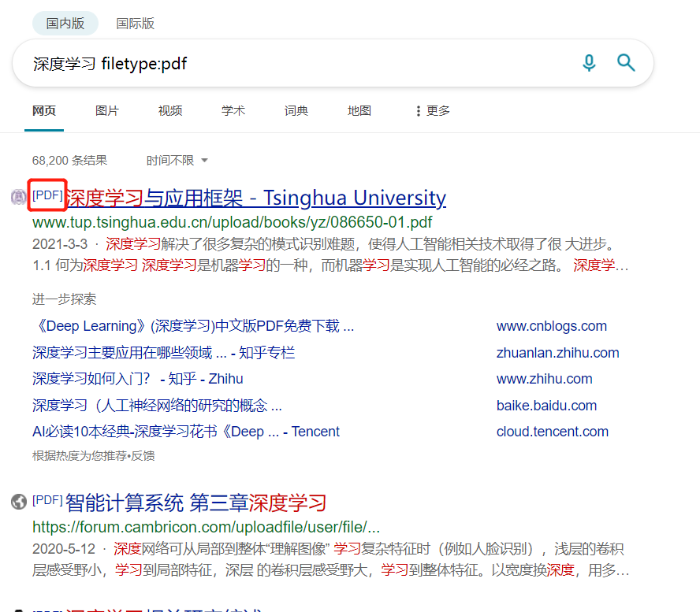Screen dimensions: 700x612
Task: Click the forum.cambricon.com green URL
Action: pos(206,527)
